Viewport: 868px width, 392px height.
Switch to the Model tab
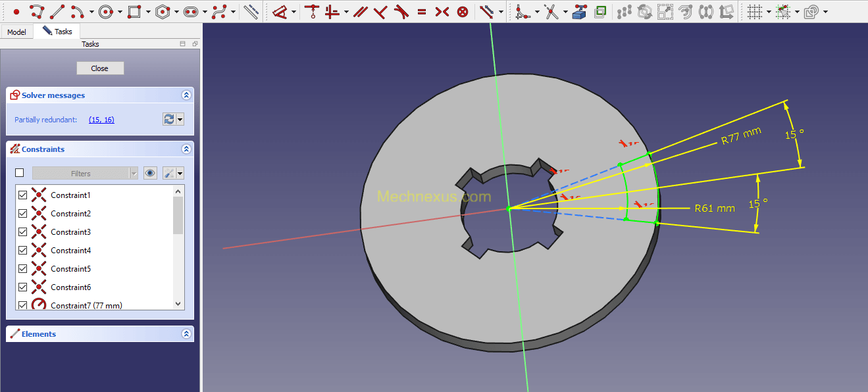(x=16, y=32)
